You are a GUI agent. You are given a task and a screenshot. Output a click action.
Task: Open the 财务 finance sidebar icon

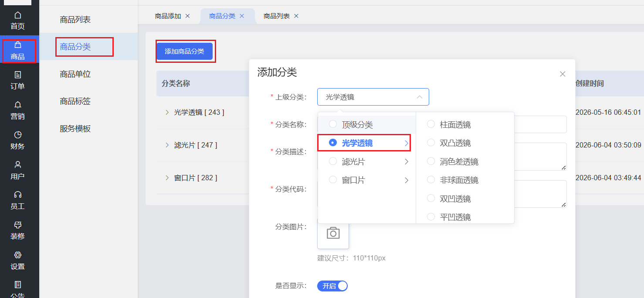pyautogui.click(x=18, y=135)
